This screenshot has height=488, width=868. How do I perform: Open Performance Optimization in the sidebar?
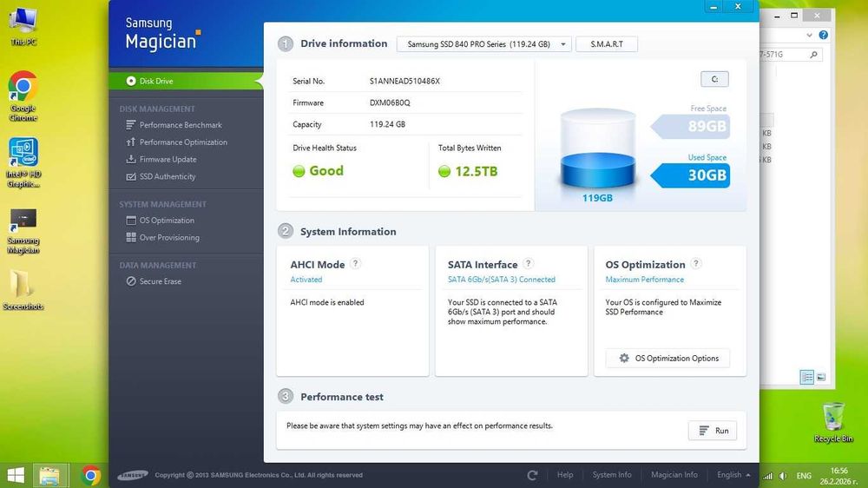tap(183, 142)
